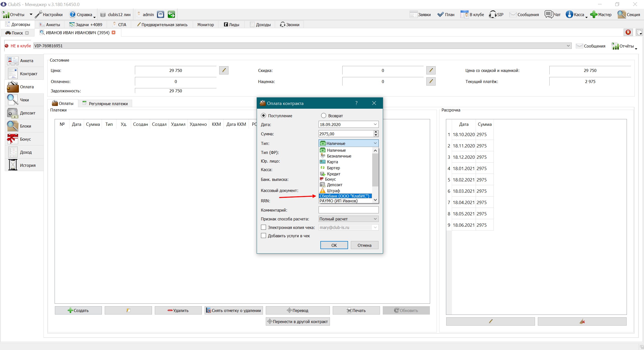Open the История hourglass section

24,165
